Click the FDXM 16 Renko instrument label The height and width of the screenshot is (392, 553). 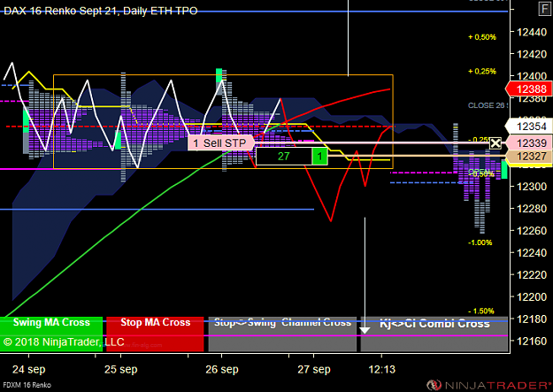pyautogui.click(x=27, y=385)
